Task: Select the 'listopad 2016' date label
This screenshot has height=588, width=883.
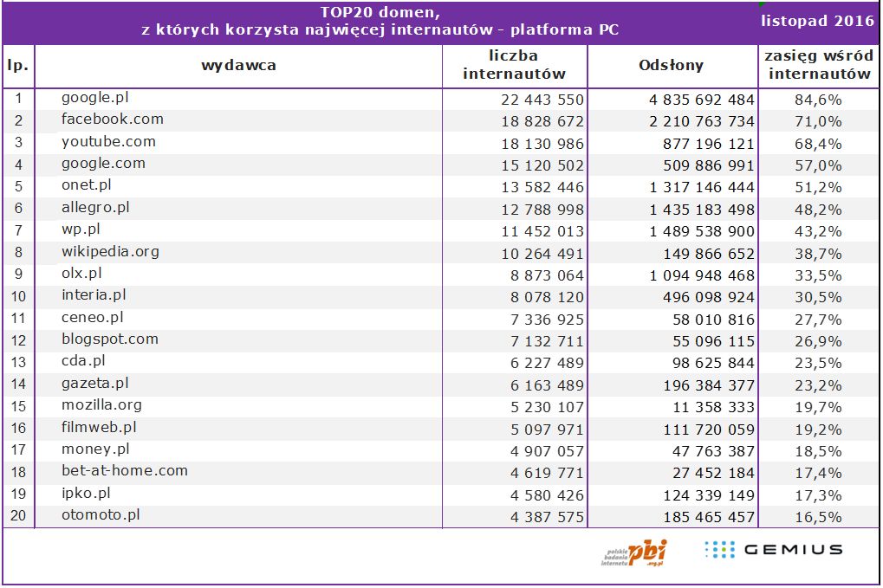Action: point(818,22)
